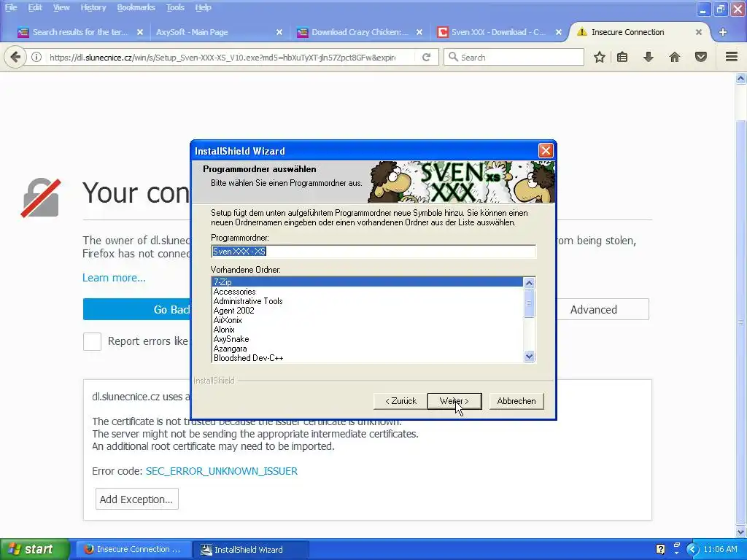Viewport: 747px width, 560px height.
Task: Click the page scrollbar up arrow
Action: click(x=740, y=78)
